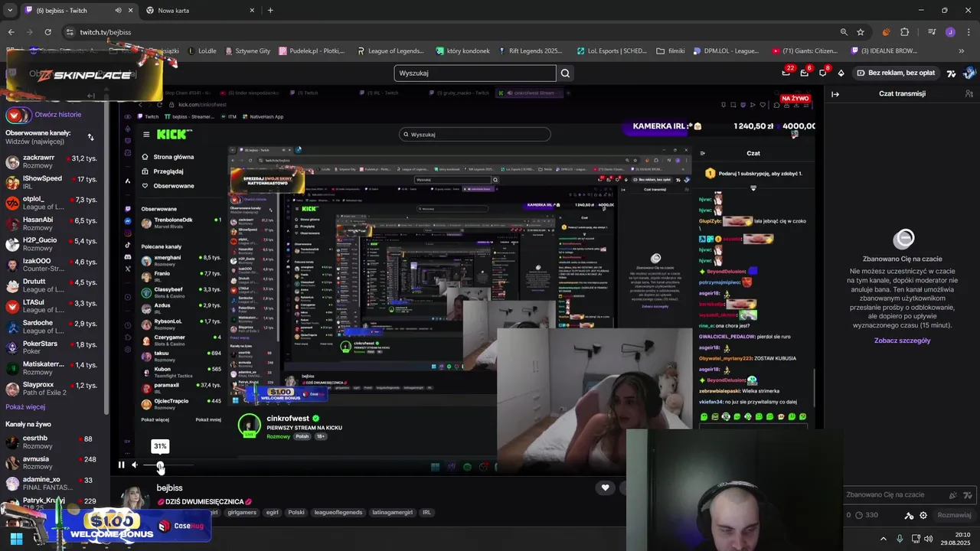Screen dimensions: 980x551
Task: Show hidden system tray icons
Action: [883, 539]
